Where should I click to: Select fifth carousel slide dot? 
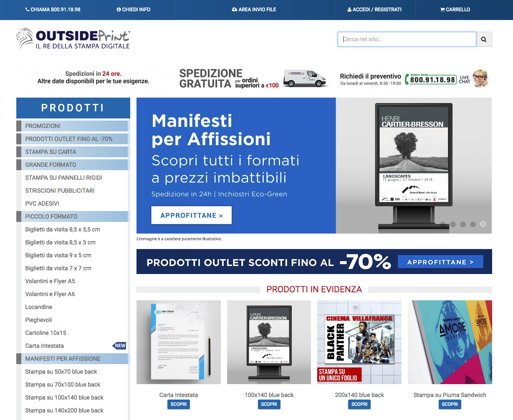point(483,224)
